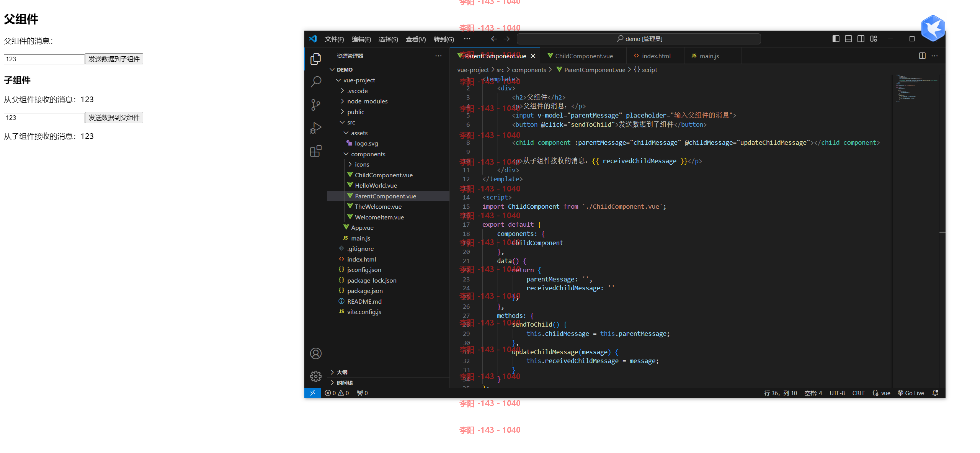The width and height of the screenshot is (980, 453).
Task: Open the Search view in activity bar
Action: pos(315,82)
